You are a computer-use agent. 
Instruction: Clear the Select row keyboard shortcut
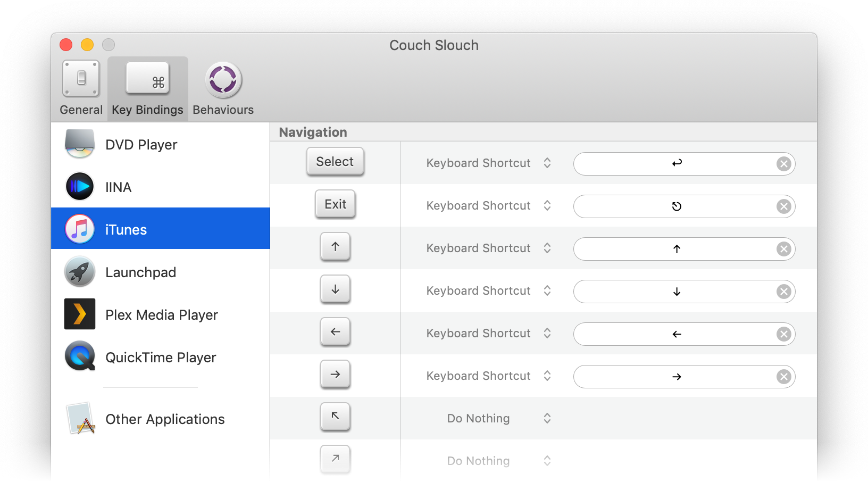tap(783, 164)
